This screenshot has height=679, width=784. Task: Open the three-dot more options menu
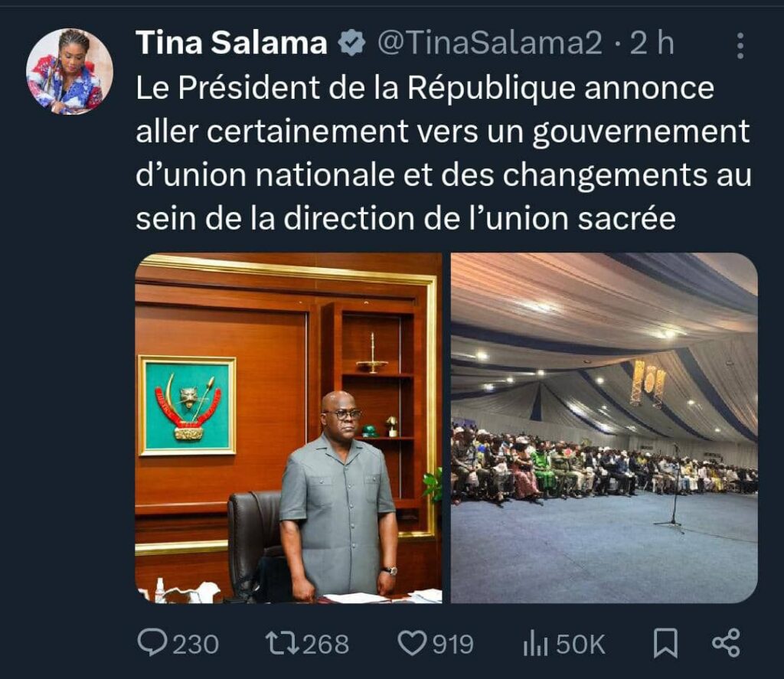point(740,45)
